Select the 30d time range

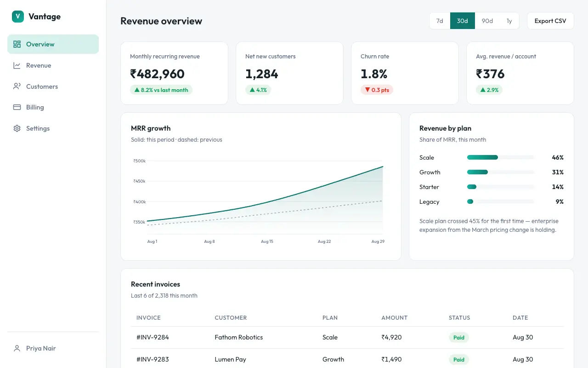pyautogui.click(x=463, y=21)
